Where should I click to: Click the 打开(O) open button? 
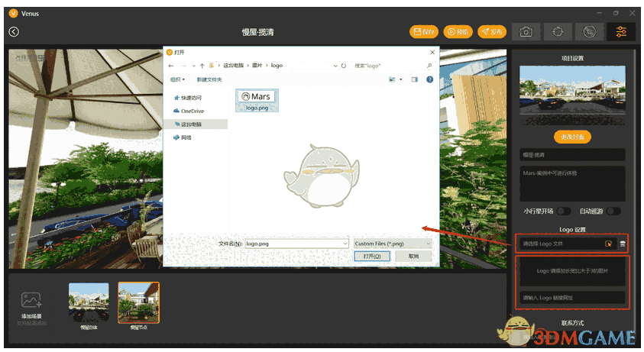pos(372,256)
